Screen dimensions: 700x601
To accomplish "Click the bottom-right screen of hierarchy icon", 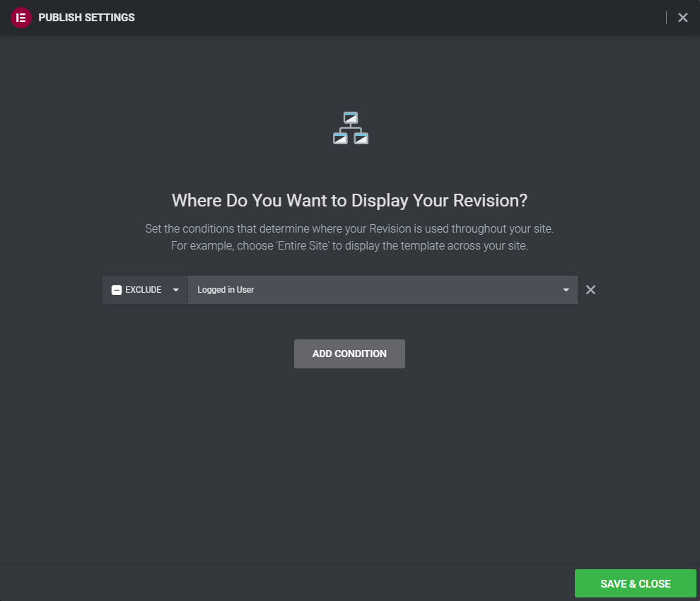I will 361,139.
